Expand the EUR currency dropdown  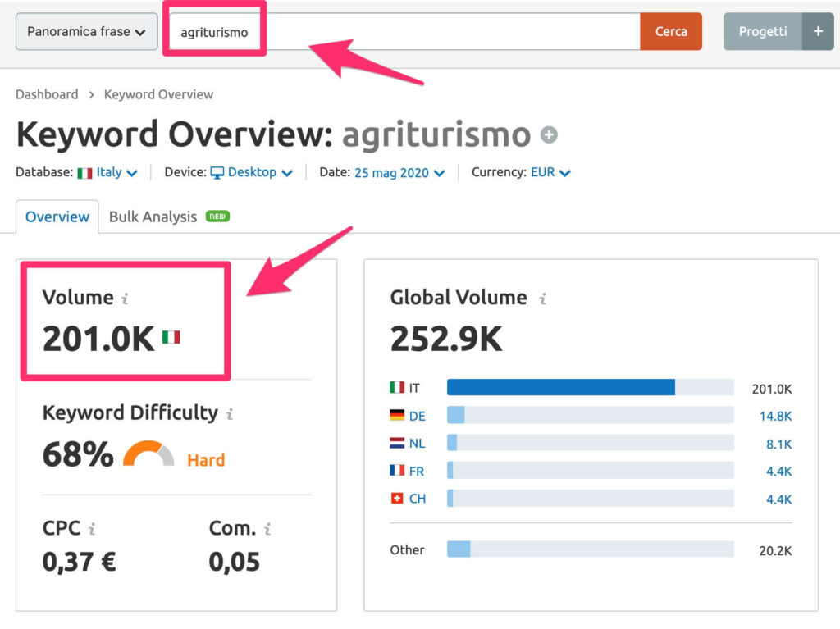[550, 172]
